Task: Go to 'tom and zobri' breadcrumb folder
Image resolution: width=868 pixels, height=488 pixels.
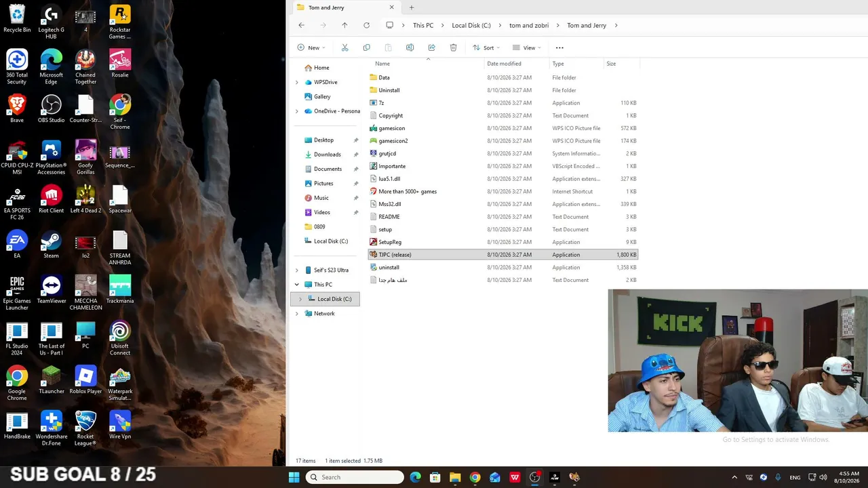Action: coord(529,25)
